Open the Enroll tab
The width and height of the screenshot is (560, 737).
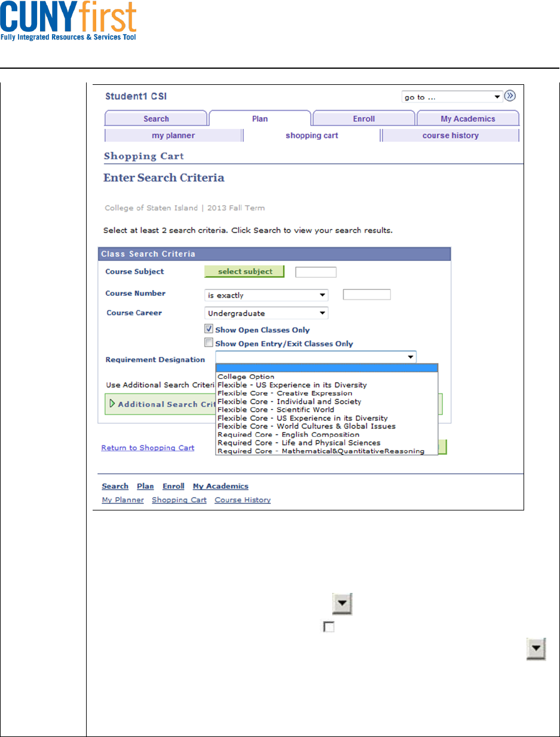coord(364,118)
